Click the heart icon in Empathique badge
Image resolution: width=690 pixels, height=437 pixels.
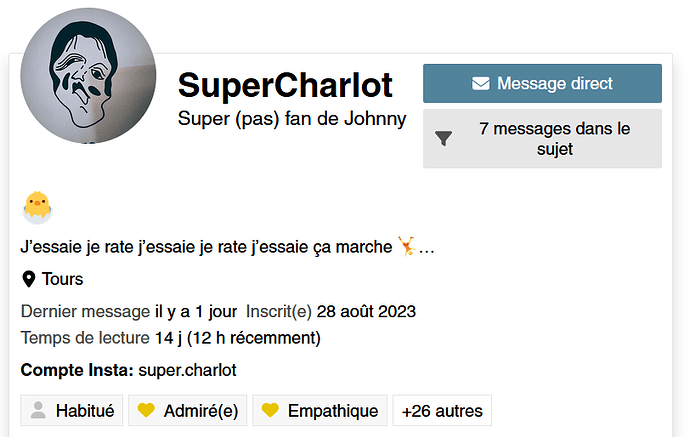(270, 410)
